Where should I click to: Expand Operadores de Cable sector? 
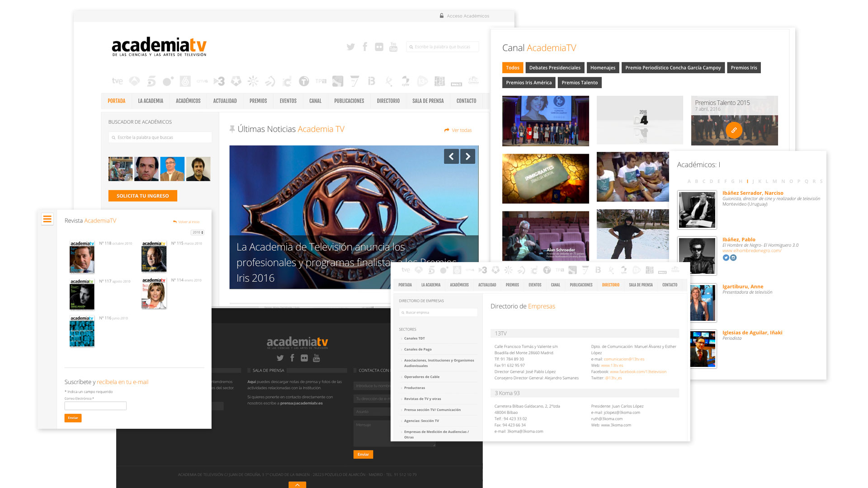click(x=421, y=377)
